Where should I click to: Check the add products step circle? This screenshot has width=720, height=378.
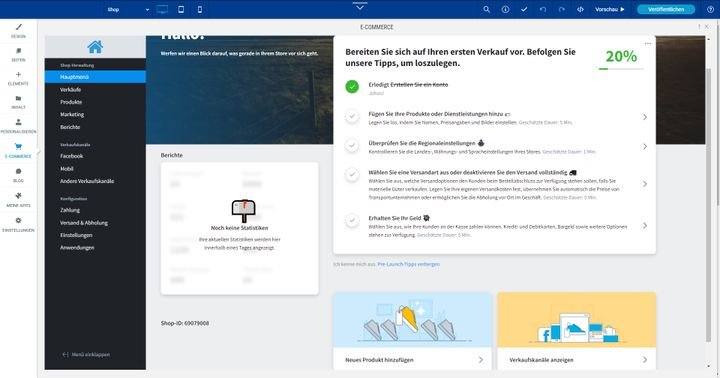352,116
